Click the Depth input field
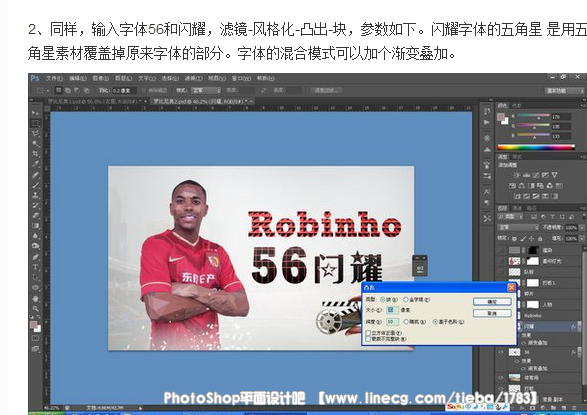The width and height of the screenshot is (587, 415). coord(392,321)
